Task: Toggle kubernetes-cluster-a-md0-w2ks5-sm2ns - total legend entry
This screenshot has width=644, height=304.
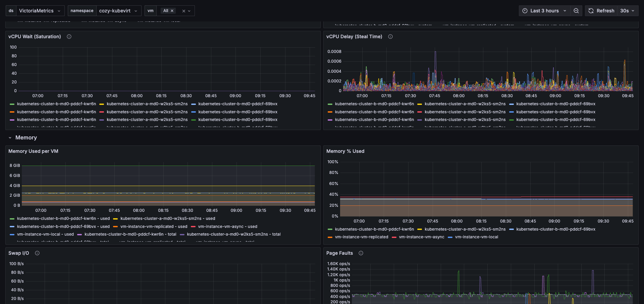Action: [234, 234]
